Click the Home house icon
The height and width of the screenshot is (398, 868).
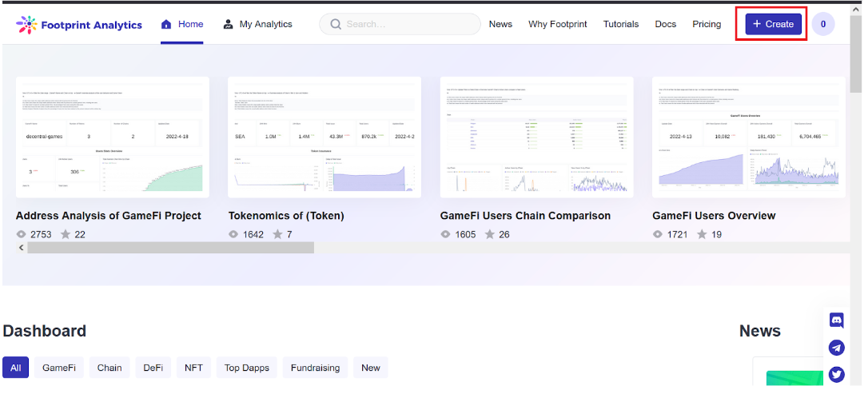point(166,24)
